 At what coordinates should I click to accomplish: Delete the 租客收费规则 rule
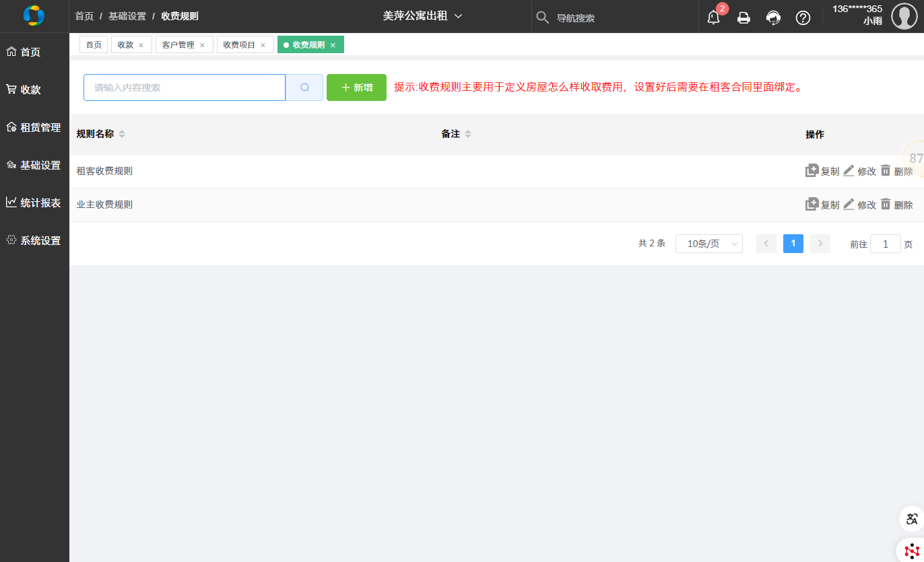(x=896, y=171)
